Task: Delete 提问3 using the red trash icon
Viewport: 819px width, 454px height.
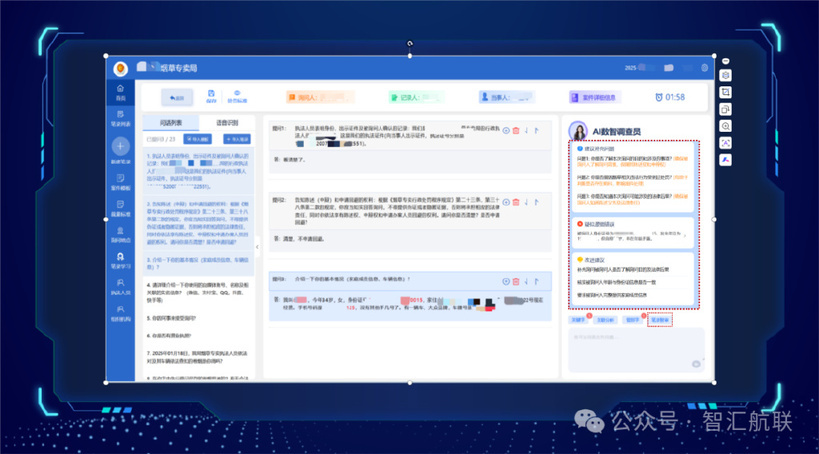Action: (x=516, y=282)
